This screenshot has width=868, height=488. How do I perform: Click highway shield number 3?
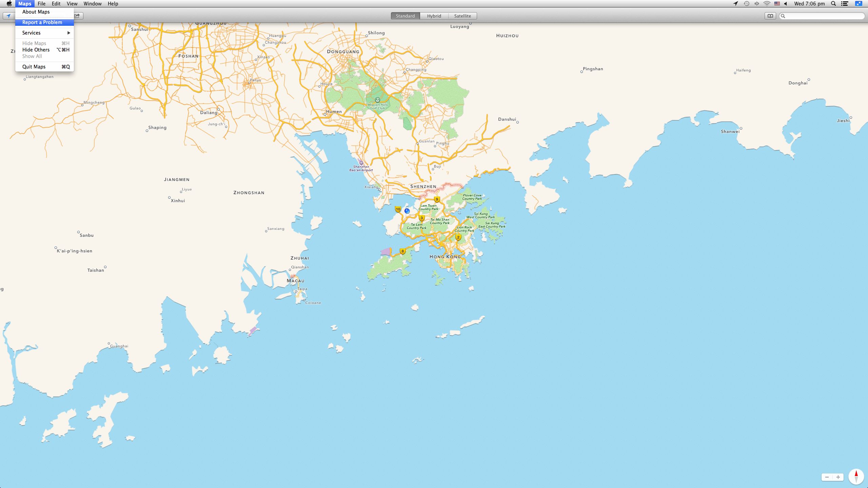422,218
